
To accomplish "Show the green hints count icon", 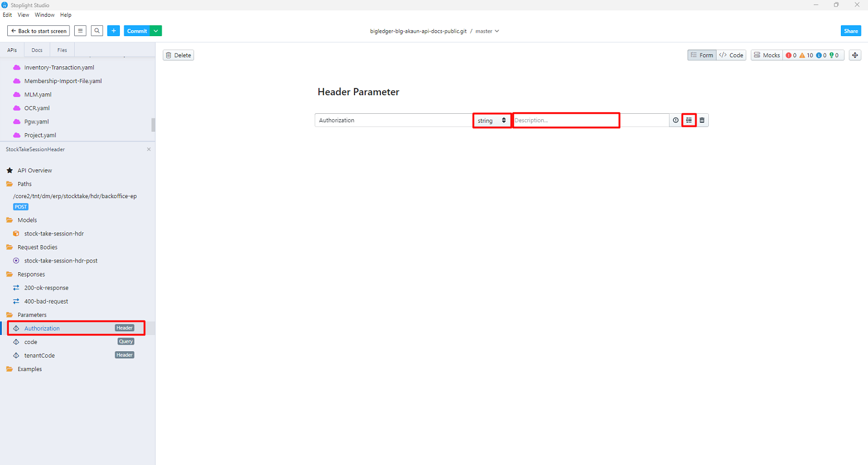I will (x=835, y=55).
